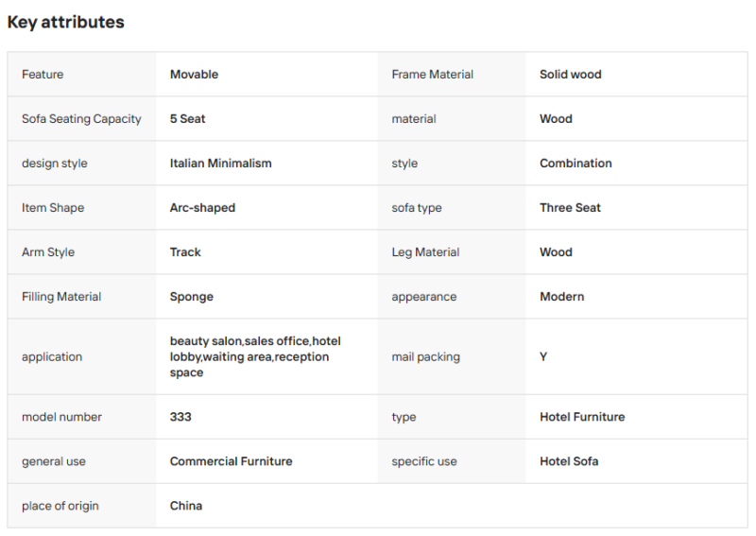Select the Three Seat sofa type value
The height and width of the screenshot is (536, 756).
point(570,208)
